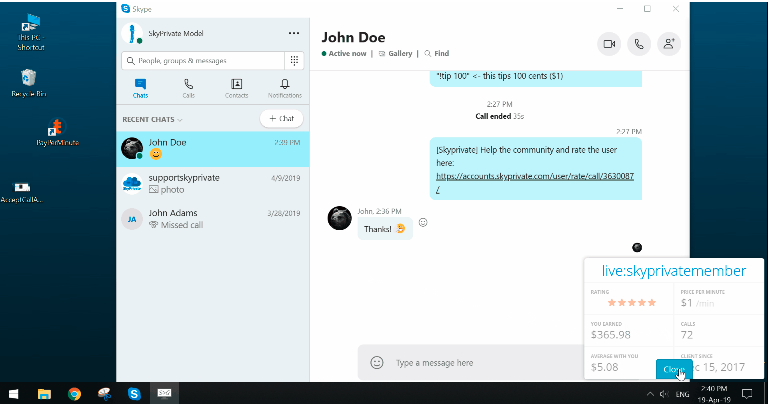Image resolution: width=773 pixels, height=406 pixels.
Task: React to the Thanks! message
Action: 423,223
